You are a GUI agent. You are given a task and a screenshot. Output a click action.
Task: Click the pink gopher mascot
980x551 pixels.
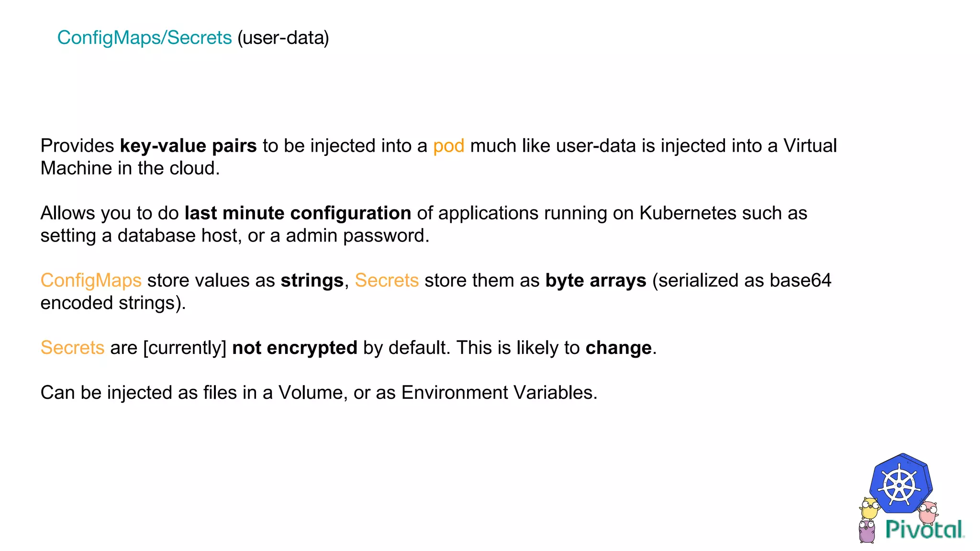coord(928,512)
